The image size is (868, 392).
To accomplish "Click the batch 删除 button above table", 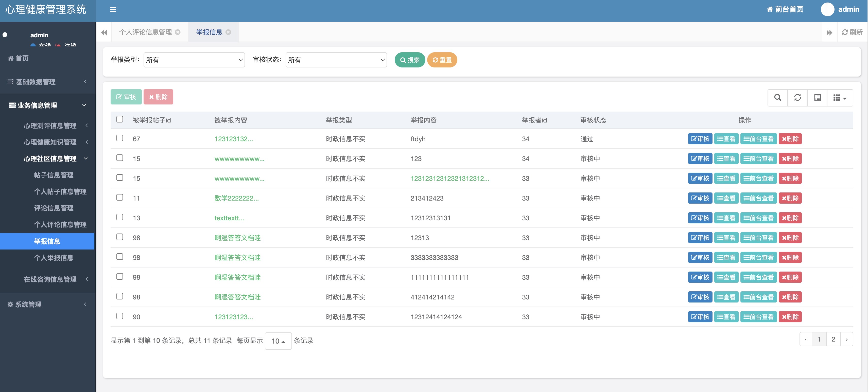I will tap(158, 97).
